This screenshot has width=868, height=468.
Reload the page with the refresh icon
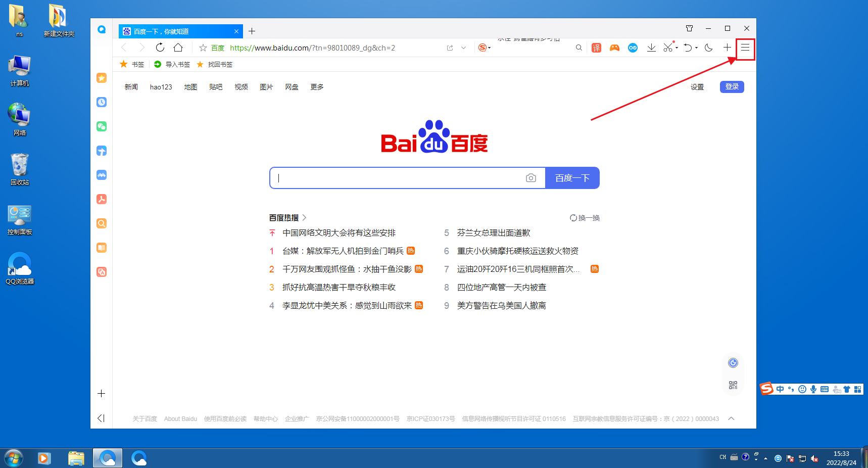point(160,48)
